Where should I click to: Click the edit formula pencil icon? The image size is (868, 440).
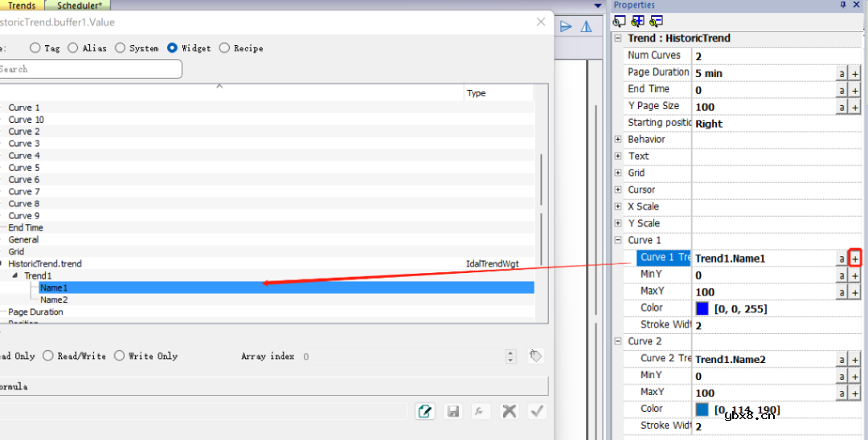pyautogui.click(x=424, y=411)
